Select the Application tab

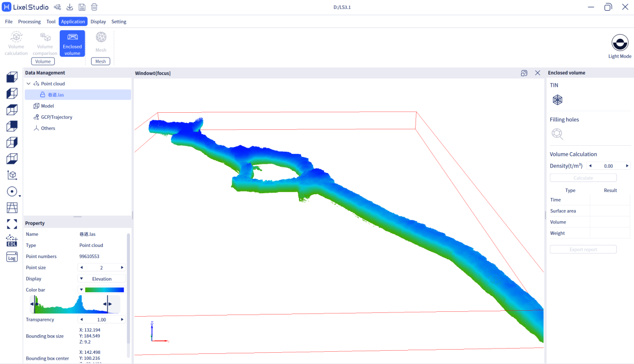pyautogui.click(x=73, y=21)
